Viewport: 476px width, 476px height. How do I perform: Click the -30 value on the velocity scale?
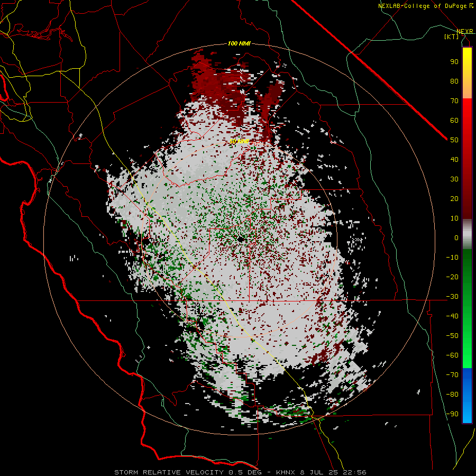(x=452, y=297)
